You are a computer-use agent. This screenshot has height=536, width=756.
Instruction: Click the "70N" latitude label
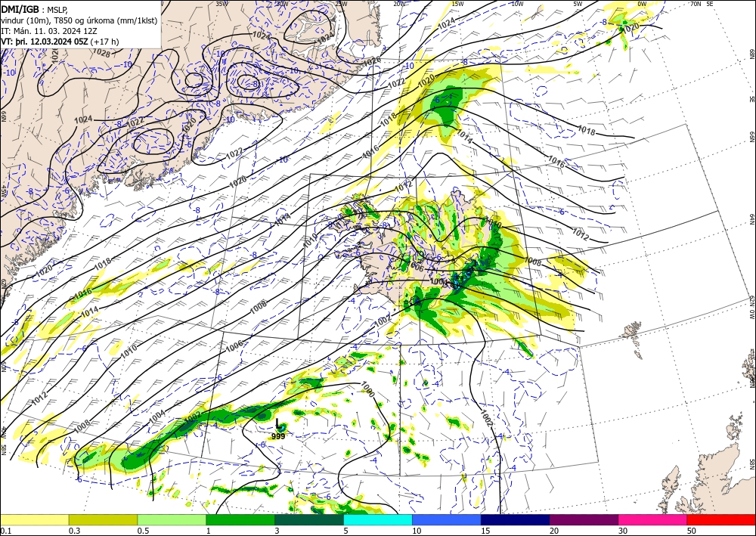pos(696,4)
